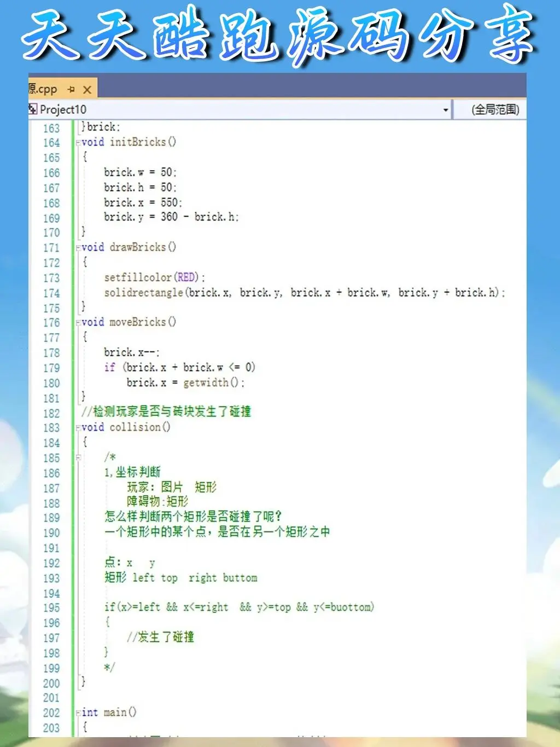This screenshot has height=747, width=560.
Task: Click line number 170
Action: (x=51, y=233)
